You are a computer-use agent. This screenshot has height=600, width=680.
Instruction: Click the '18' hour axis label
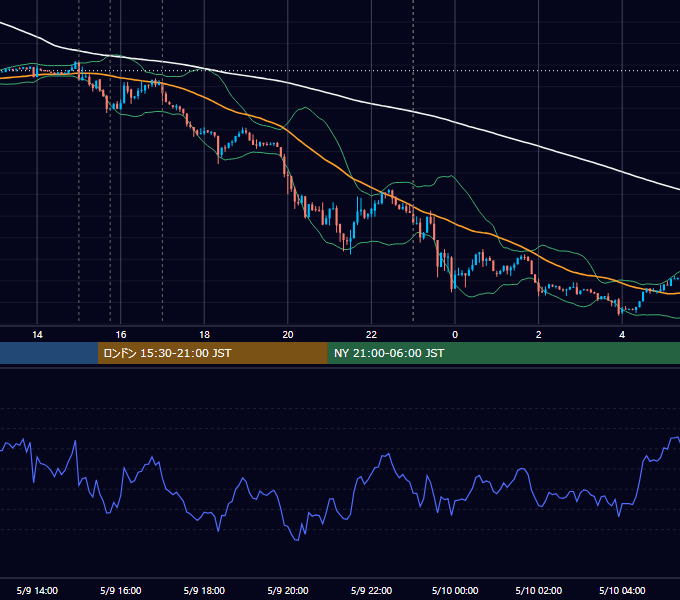[x=204, y=335]
